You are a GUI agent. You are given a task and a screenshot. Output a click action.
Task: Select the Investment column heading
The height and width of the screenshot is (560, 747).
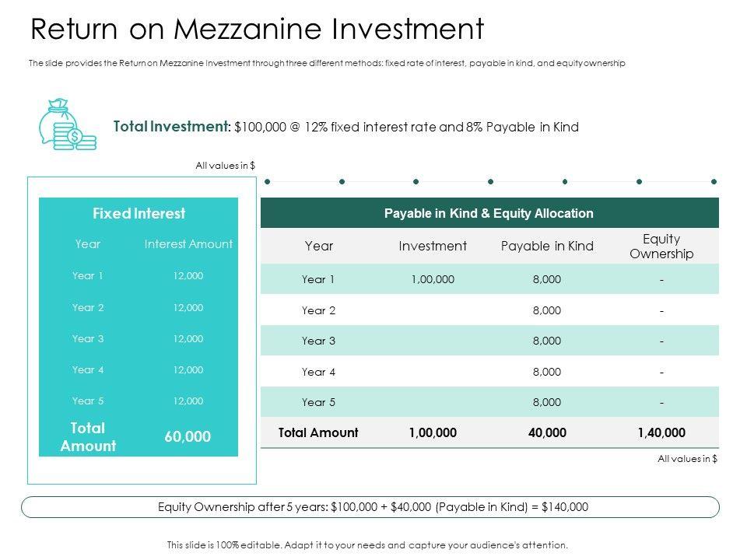(x=433, y=246)
